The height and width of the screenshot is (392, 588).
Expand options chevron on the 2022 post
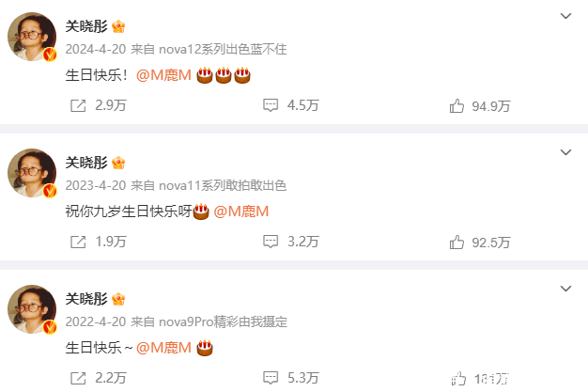[565, 289]
